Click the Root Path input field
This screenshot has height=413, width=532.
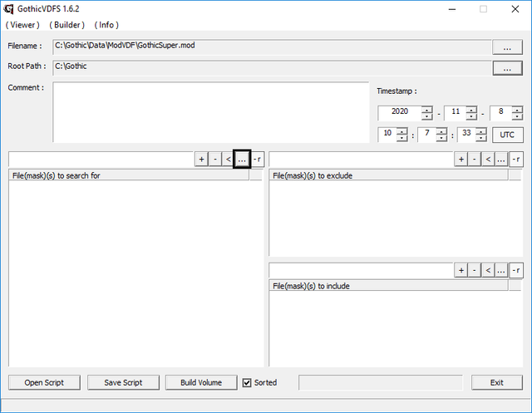[x=272, y=68]
